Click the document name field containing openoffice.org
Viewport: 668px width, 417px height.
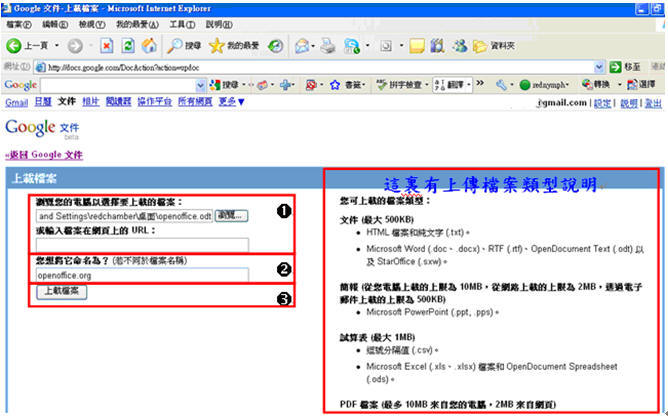click(x=142, y=275)
